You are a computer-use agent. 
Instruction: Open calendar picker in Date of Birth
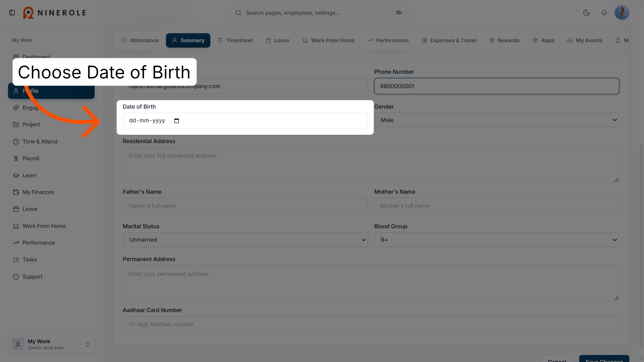click(x=177, y=121)
